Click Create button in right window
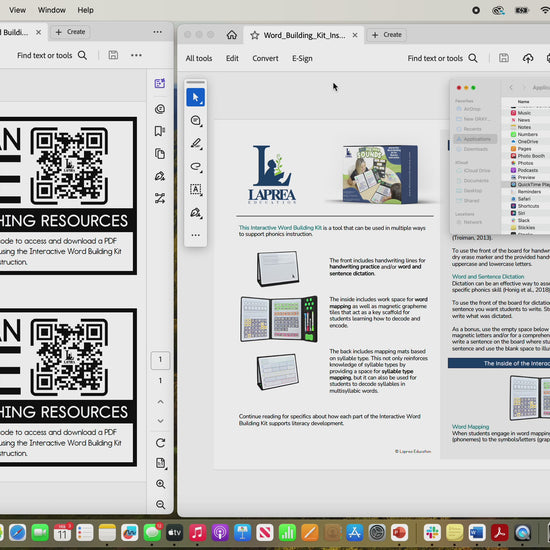This screenshot has height=550, width=550. click(387, 35)
